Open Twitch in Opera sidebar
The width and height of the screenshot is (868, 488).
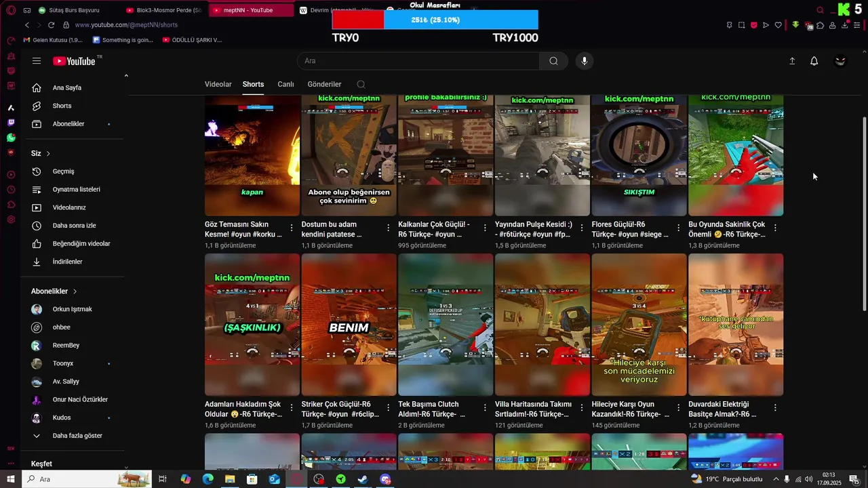[x=11, y=123]
